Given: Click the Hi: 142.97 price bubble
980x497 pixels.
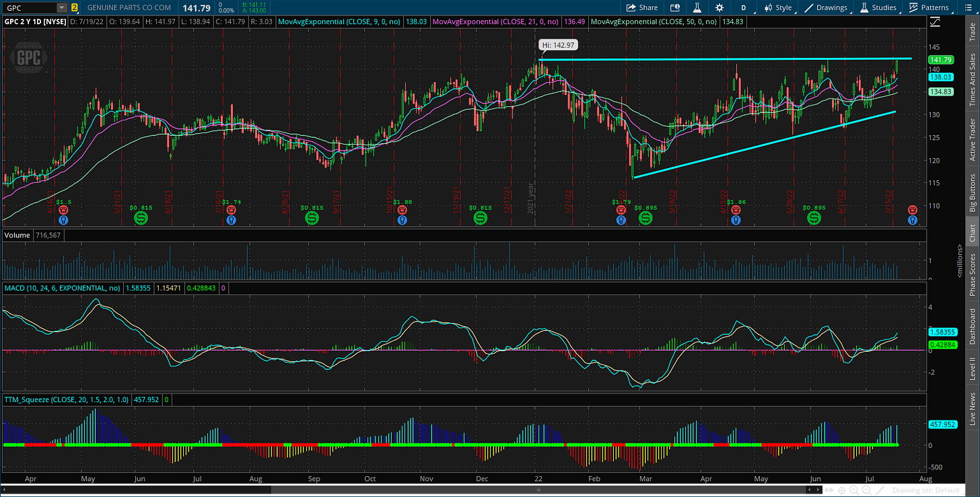Looking at the screenshot, I should click(558, 45).
